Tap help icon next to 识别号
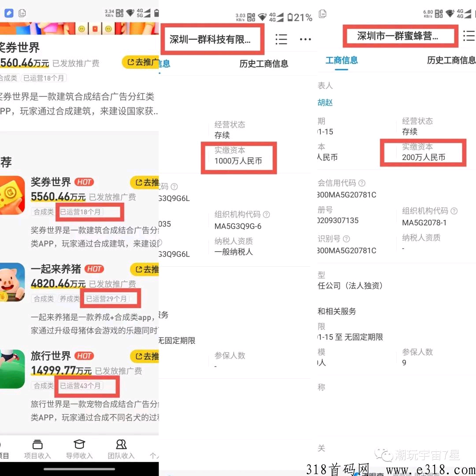Image resolution: width=476 pixels, height=476 pixels. [346, 239]
